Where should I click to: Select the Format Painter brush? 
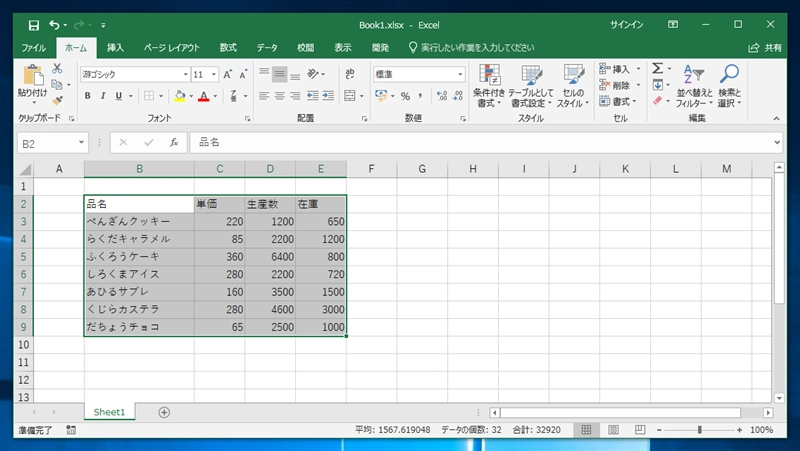pyautogui.click(x=57, y=101)
